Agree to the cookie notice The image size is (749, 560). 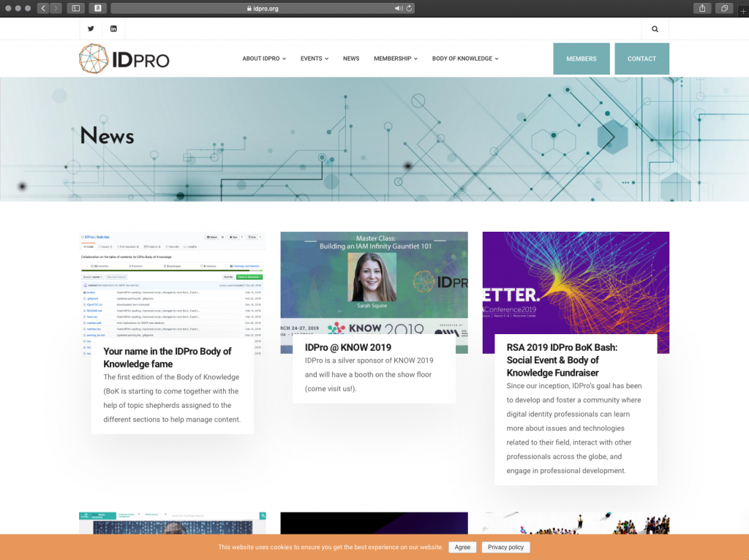pyautogui.click(x=462, y=547)
